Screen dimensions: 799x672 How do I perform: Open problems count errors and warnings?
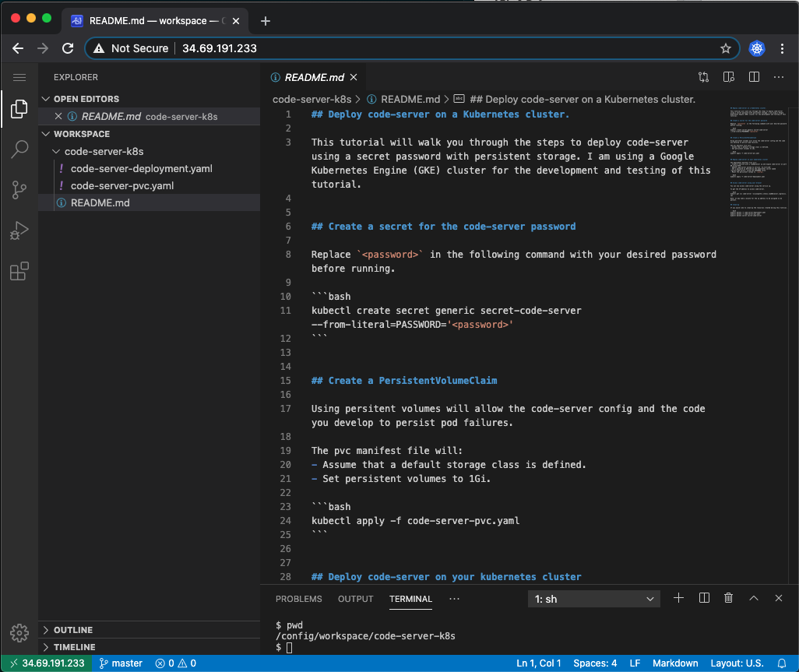coord(176,663)
